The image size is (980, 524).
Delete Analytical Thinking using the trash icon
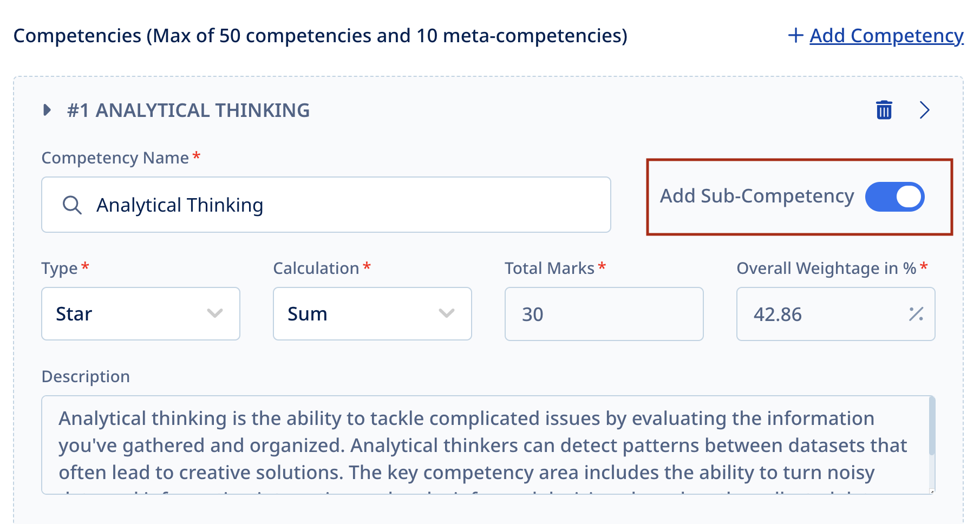point(884,110)
